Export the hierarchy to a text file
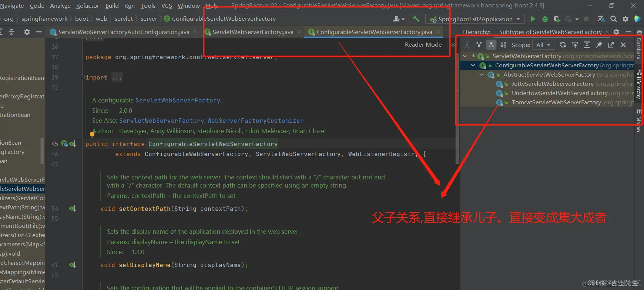Viewport: 644px width, 290px height. tap(611, 45)
